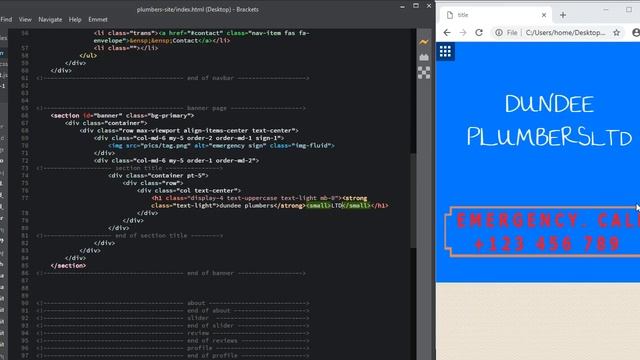The width and height of the screenshot is (640, 360).
Task: Reload the page in the browser
Action: pyautogui.click(x=479, y=33)
